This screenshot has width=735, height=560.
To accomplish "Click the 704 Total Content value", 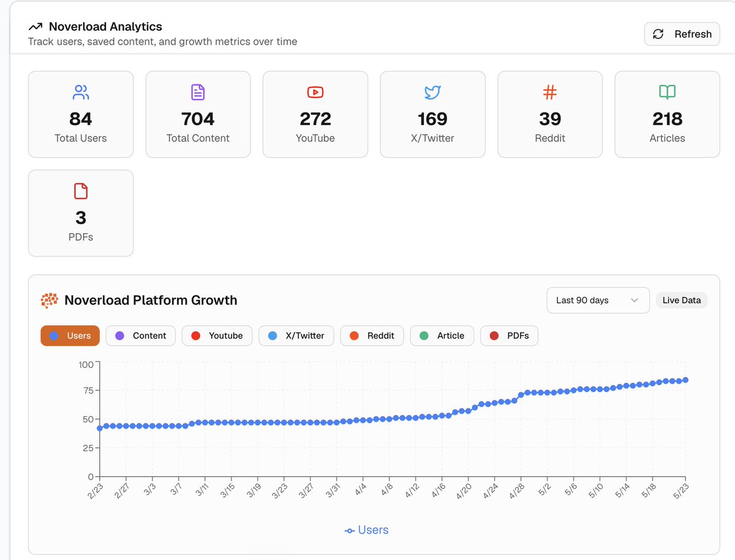I will (x=198, y=119).
